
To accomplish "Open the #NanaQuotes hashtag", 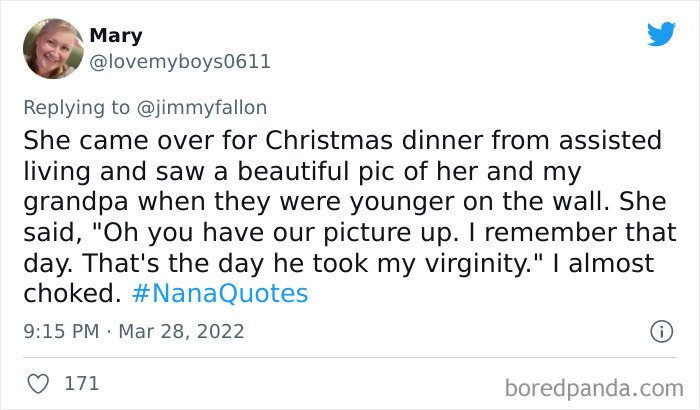I will (x=222, y=293).
